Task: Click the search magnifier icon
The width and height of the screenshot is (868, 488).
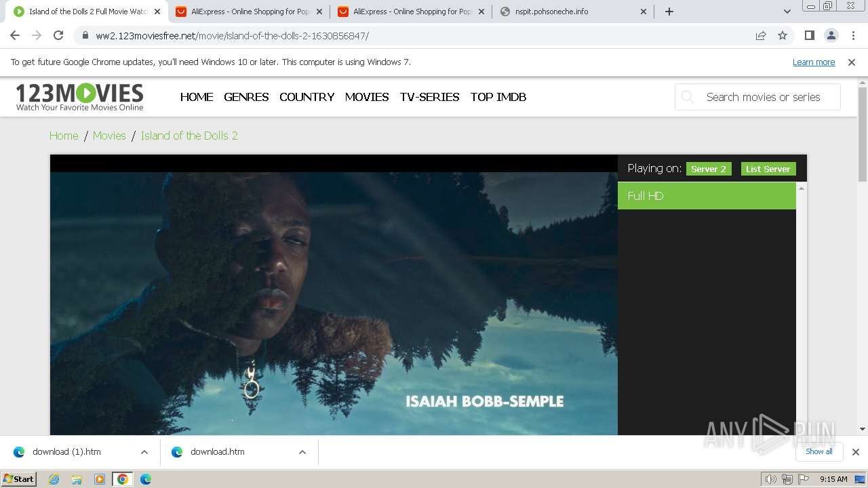Action: pyautogui.click(x=688, y=97)
